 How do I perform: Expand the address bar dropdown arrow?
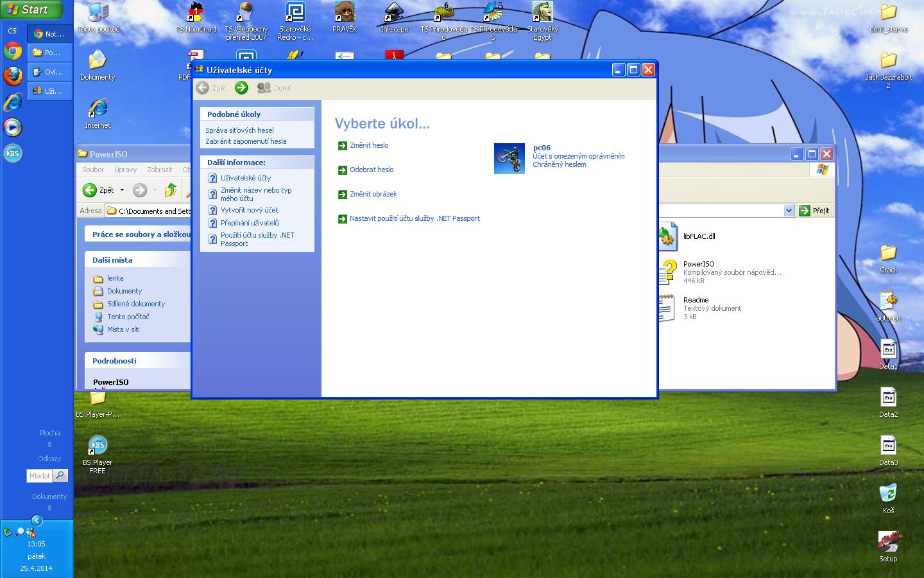point(789,211)
